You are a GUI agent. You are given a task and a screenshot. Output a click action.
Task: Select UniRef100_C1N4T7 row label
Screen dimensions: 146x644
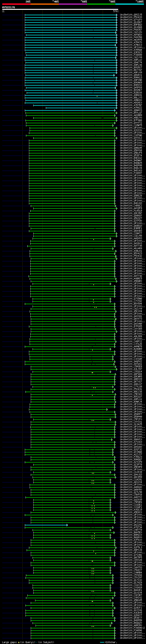[131, 233]
